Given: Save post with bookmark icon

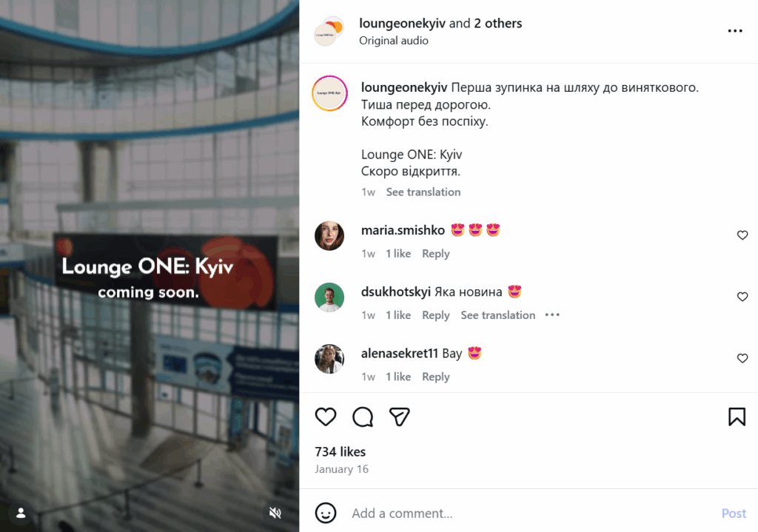Looking at the screenshot, I should click(737, 417).
